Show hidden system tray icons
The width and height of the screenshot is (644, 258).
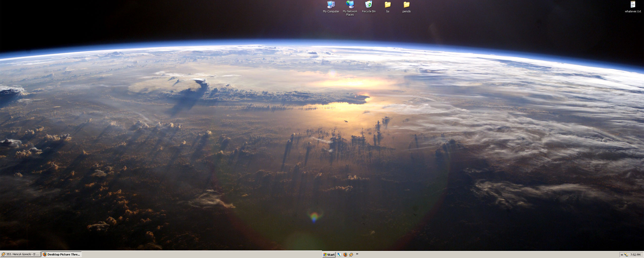pyautogui.click(x=622, y=255)
